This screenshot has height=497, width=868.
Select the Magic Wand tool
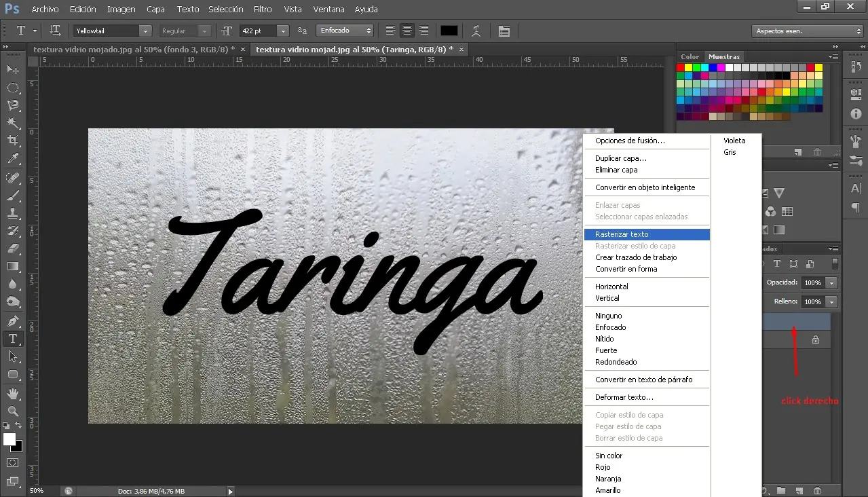(13, 123)
